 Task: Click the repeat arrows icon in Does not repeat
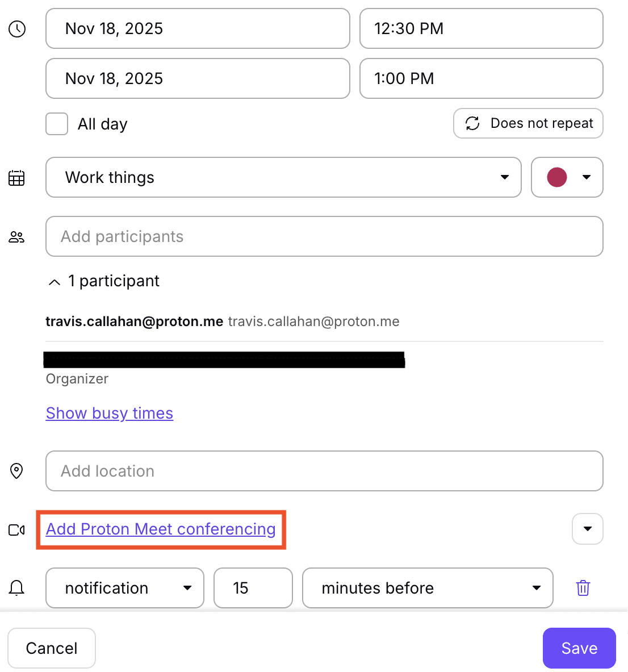click(x=472, y=123)
